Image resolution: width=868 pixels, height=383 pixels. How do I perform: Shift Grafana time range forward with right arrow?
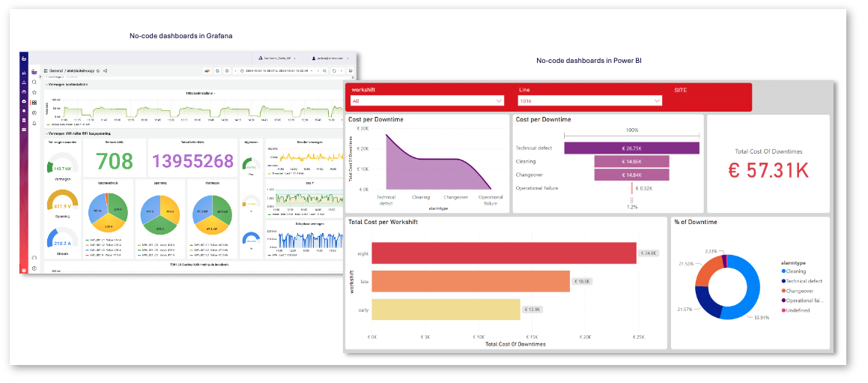[x=318, y=71]
